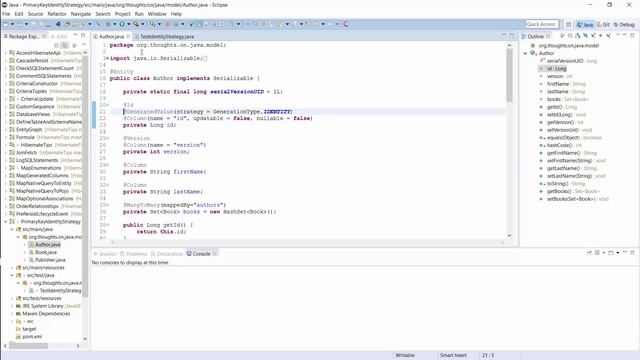The image size is (640, 360).
Task: Select the Author.java editor tab
Action: (111, 36)
